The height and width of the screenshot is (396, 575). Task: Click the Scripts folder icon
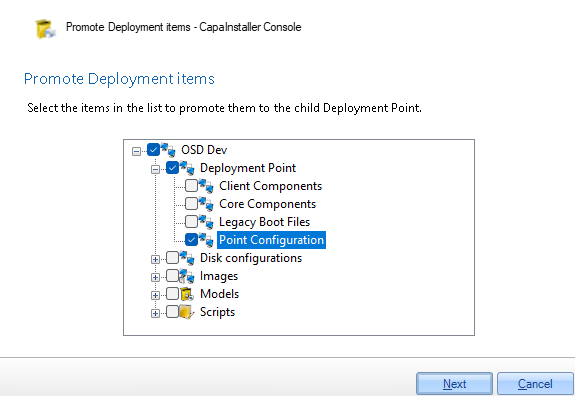187,312
